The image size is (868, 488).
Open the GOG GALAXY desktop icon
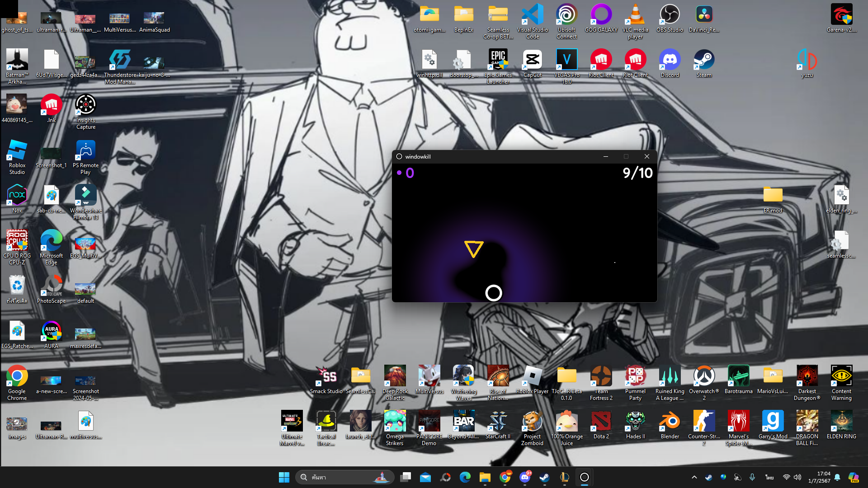pos(601,18)
